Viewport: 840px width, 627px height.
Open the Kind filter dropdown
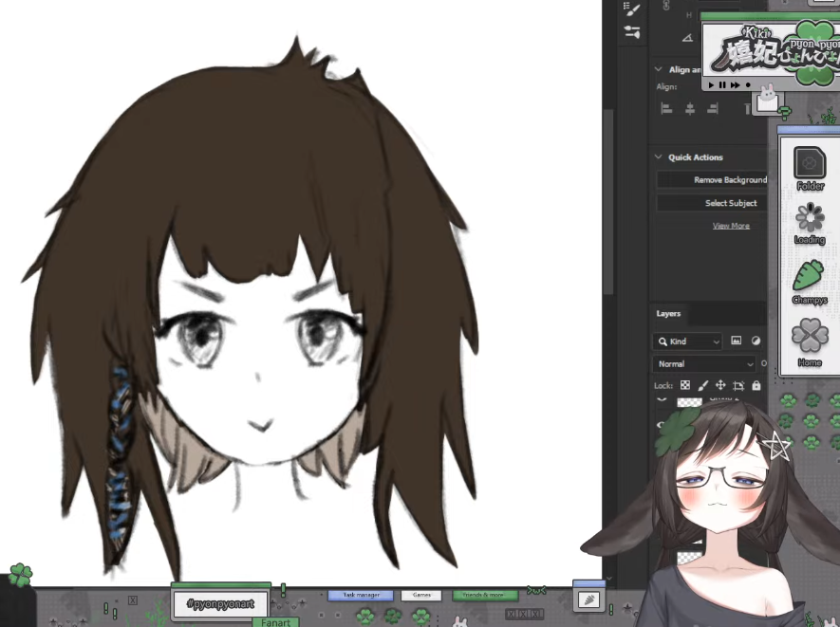point(688,341)
